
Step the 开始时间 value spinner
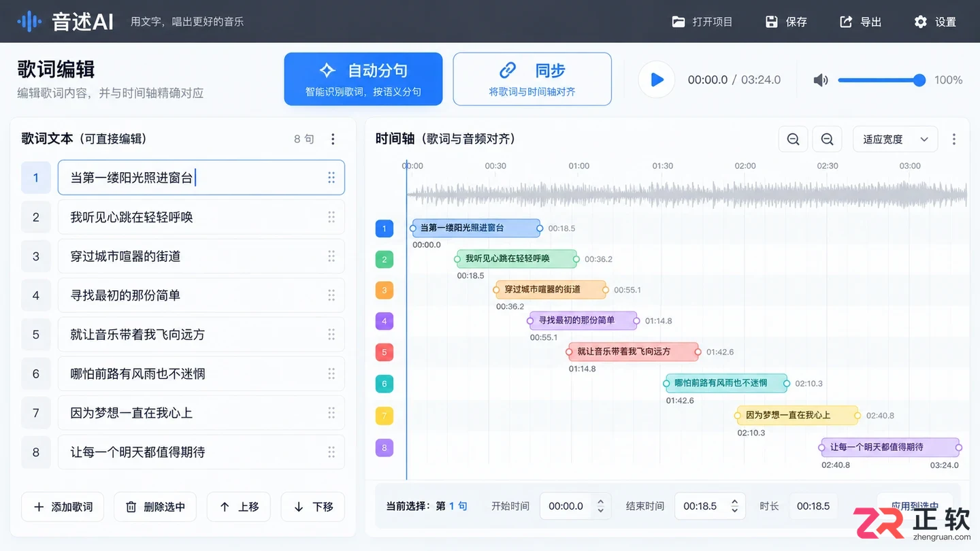tap(600, 506)
